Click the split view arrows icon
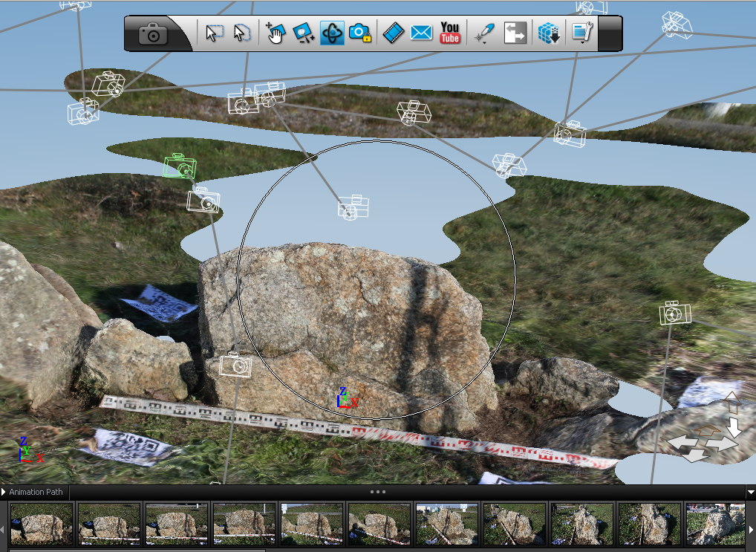This screenshot has width=756, height=552. tap(515, 33)
